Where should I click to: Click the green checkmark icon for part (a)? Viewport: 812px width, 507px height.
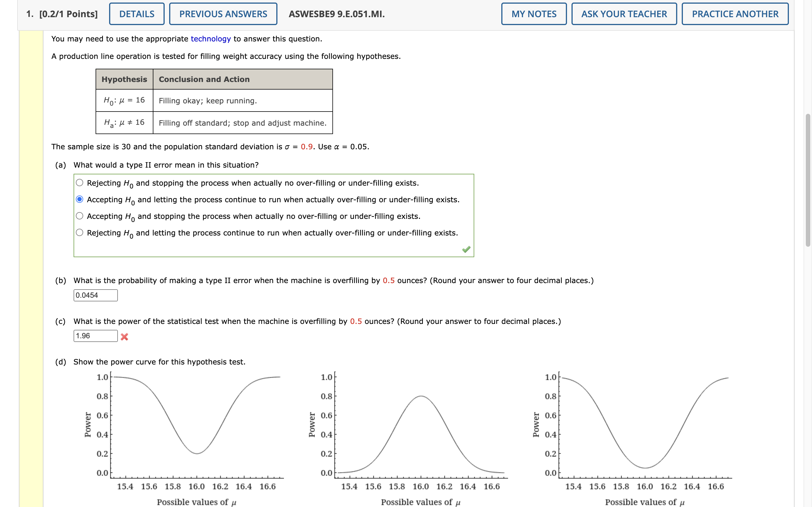(x=466, y=249)
